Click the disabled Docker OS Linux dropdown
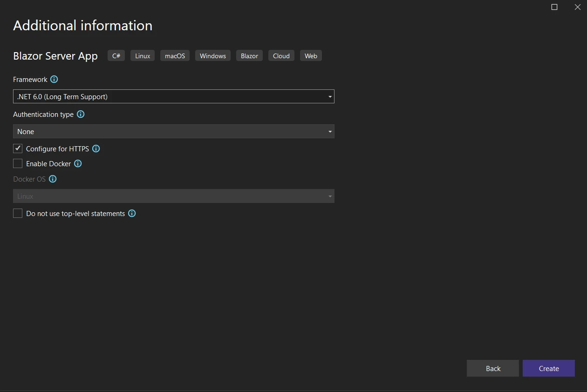Viewport: 587px width, 392px height. (173, 196)
